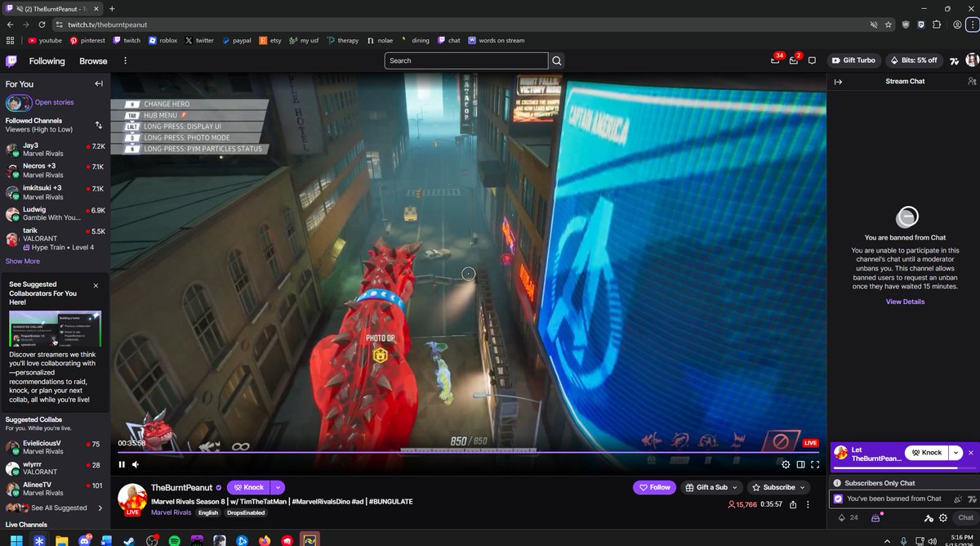The height and width of the screenshot is (546, 980).
Task: Open player settings gear
Action: (x=786, y=464)
